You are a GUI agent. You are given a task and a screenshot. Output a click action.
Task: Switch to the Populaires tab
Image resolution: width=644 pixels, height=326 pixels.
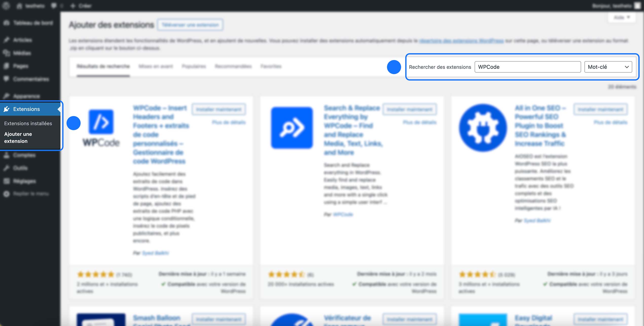pyautogui.click(x=194, y=66)
